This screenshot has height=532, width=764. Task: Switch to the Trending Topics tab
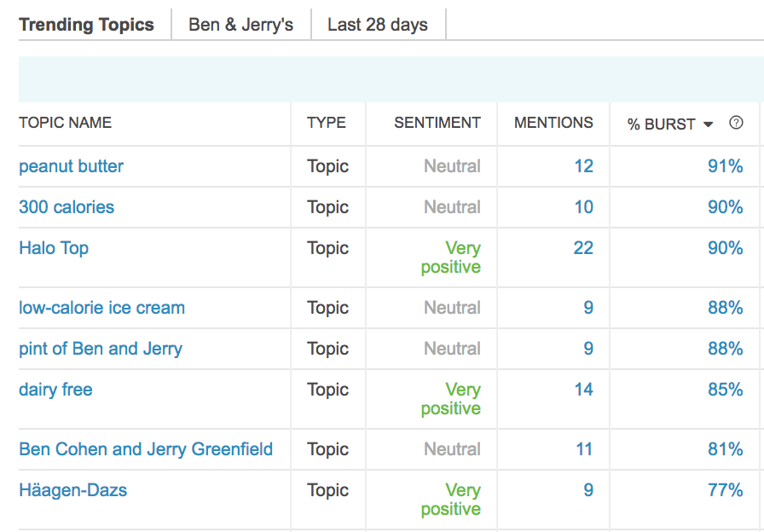click(86, 25)
